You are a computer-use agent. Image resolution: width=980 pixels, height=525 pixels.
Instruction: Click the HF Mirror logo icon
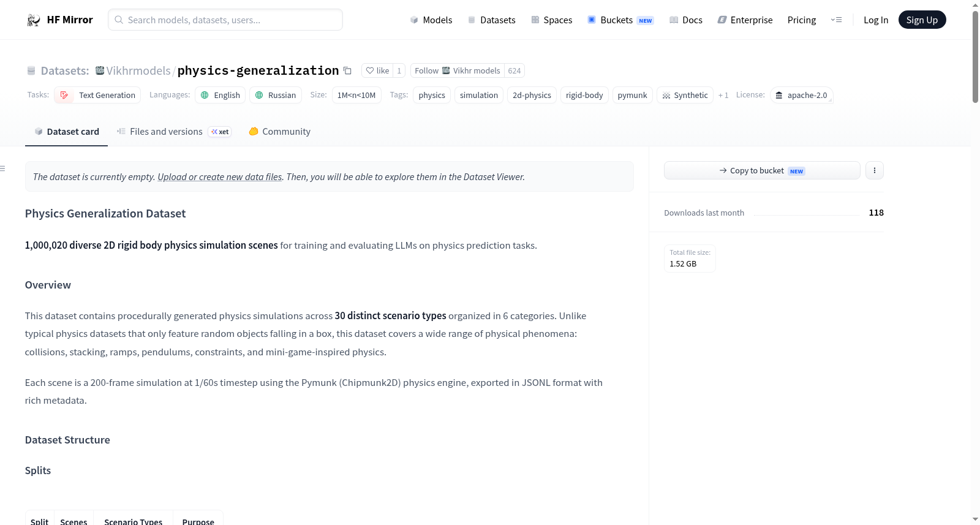tap(34, 20)
